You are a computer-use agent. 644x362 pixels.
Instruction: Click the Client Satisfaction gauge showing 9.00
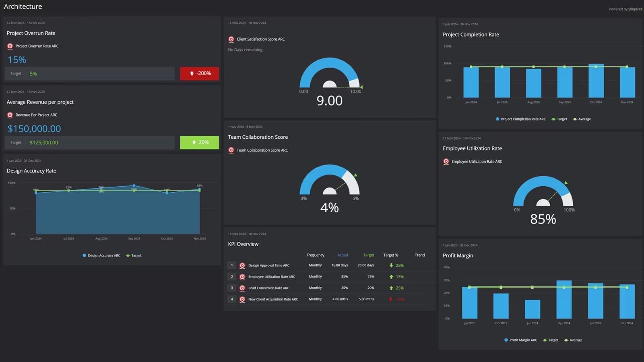pyautogui.click(x=330, y=73)
